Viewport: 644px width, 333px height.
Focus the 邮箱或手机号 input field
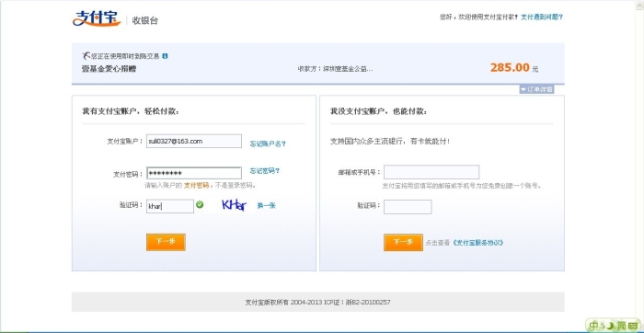point(431,172)
